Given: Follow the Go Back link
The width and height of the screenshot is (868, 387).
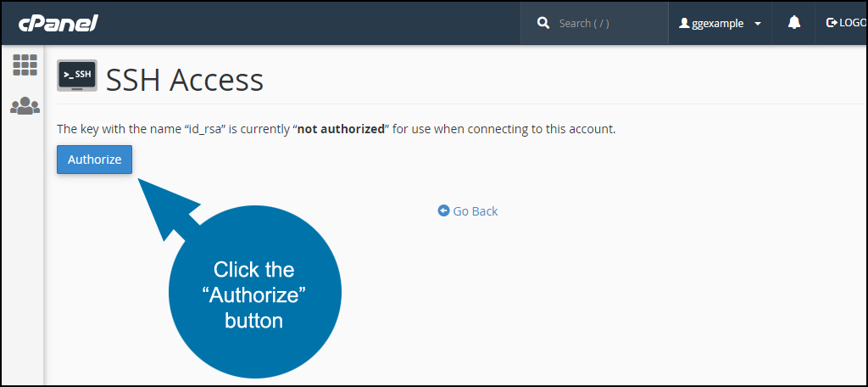Looking at the screenshot, I should pos(468,210).
